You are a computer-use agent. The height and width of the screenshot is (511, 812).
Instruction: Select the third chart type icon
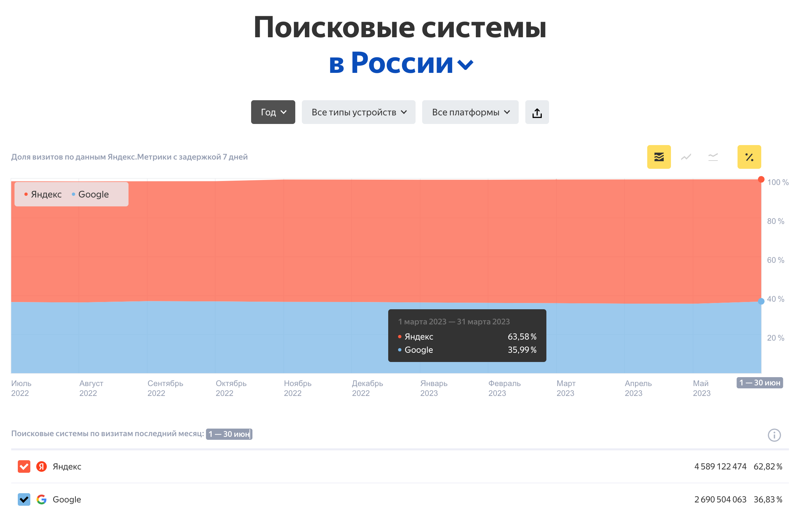point(713,157)
